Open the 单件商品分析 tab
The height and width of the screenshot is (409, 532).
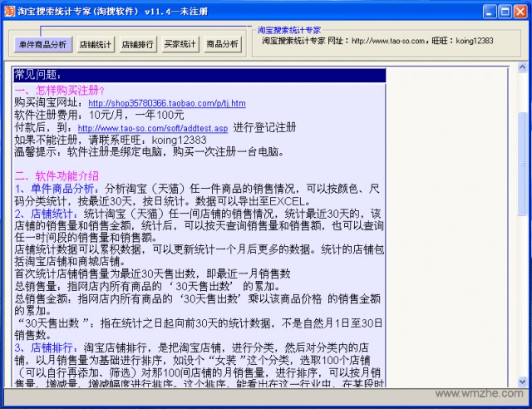click(43, 44)
